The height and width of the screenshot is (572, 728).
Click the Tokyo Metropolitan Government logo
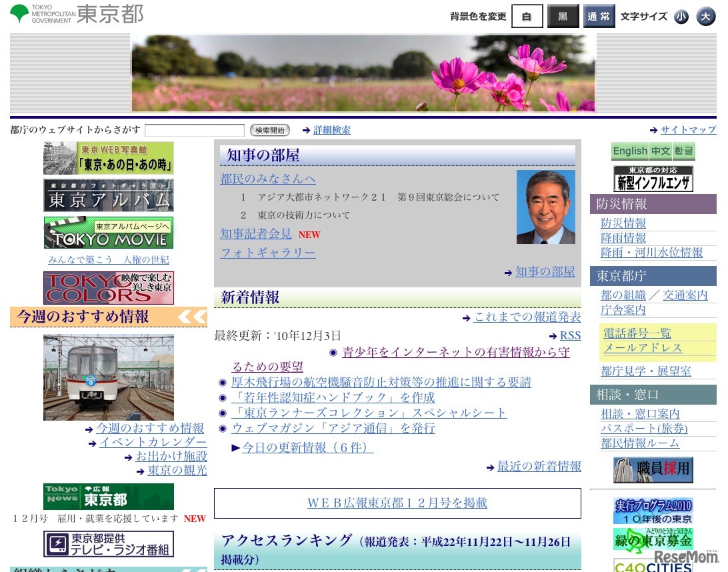click(76, 14)
